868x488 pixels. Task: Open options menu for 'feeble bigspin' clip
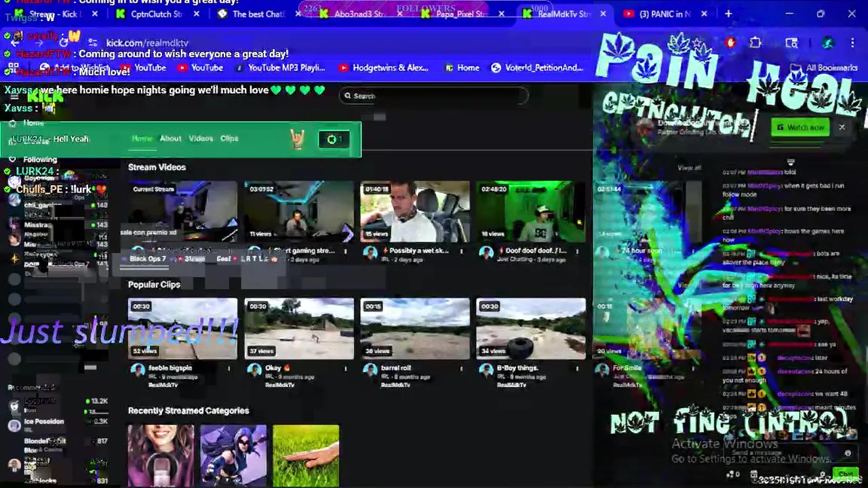pos(229,368)
